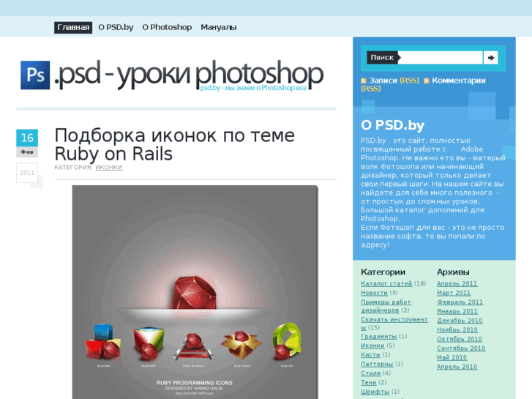The height and width of the screenshot is (399, 532).
Task: Open the Паттерны category
Action: 377,364
